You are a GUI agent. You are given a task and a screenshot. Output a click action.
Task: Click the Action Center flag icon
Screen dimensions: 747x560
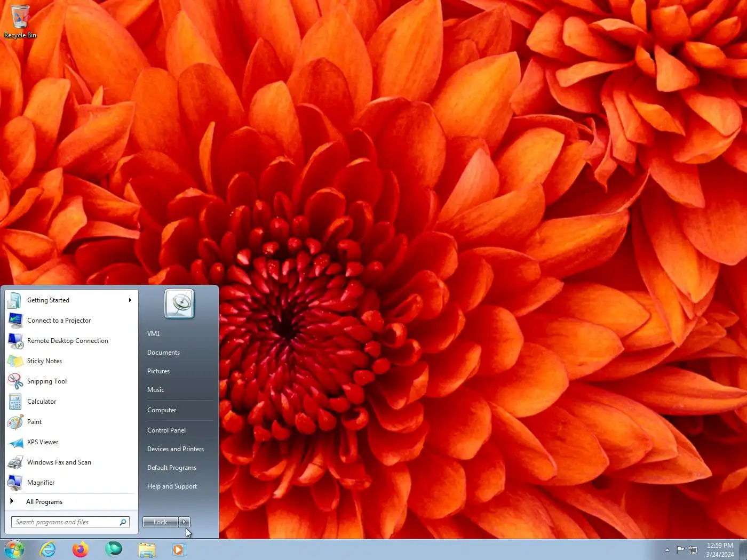[x=680, y=550]
